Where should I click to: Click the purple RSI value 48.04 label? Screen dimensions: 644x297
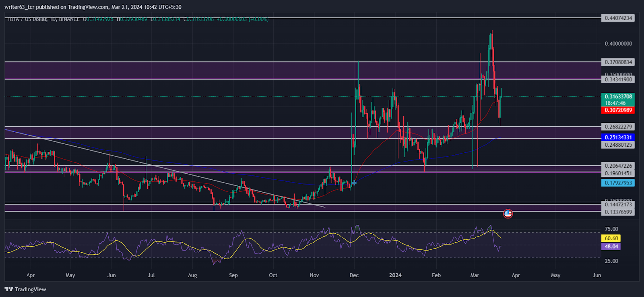tap(611, 247)
